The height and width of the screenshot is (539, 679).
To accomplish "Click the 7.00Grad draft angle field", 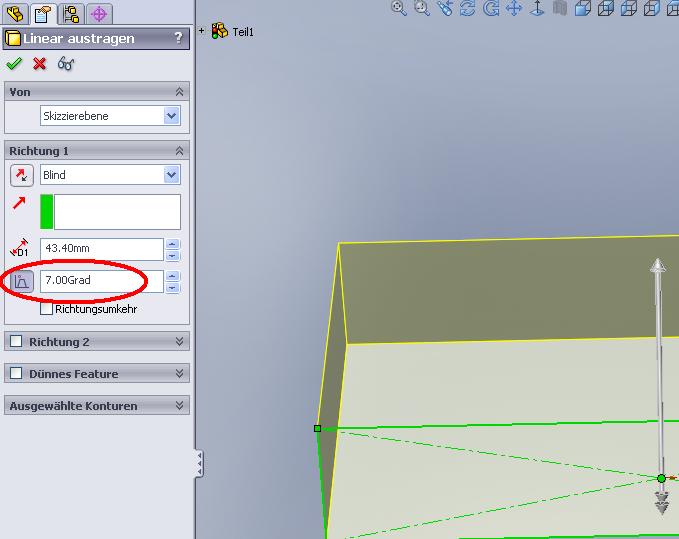I will (102, 281).
